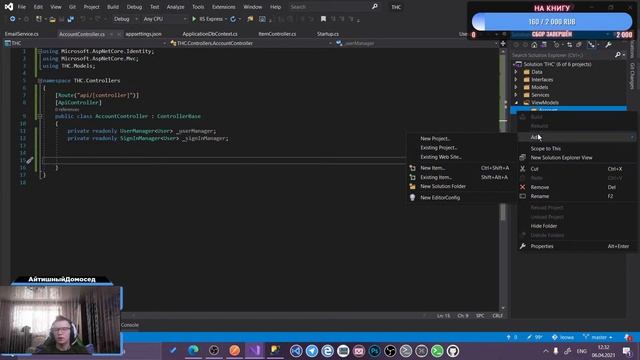
Task: Click the editor vertical scrollbar
Action: pyautogui.click(x=503, y=180)
